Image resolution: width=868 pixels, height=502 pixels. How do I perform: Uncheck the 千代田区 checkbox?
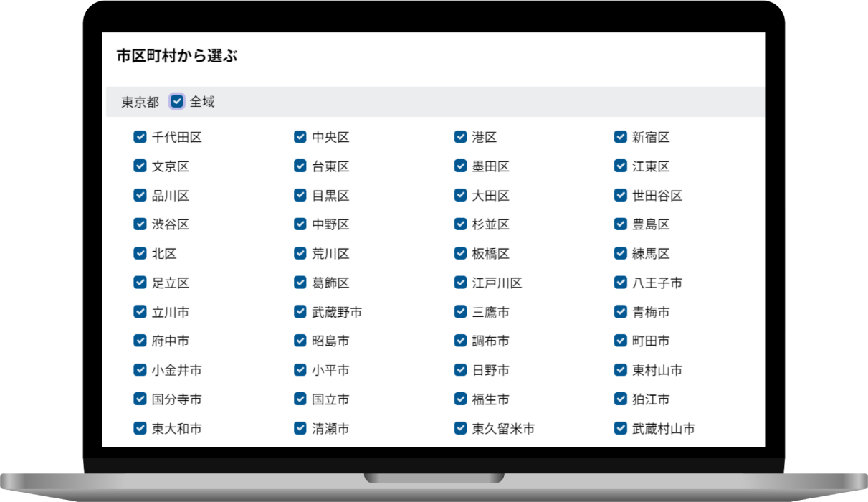point(140,137)
